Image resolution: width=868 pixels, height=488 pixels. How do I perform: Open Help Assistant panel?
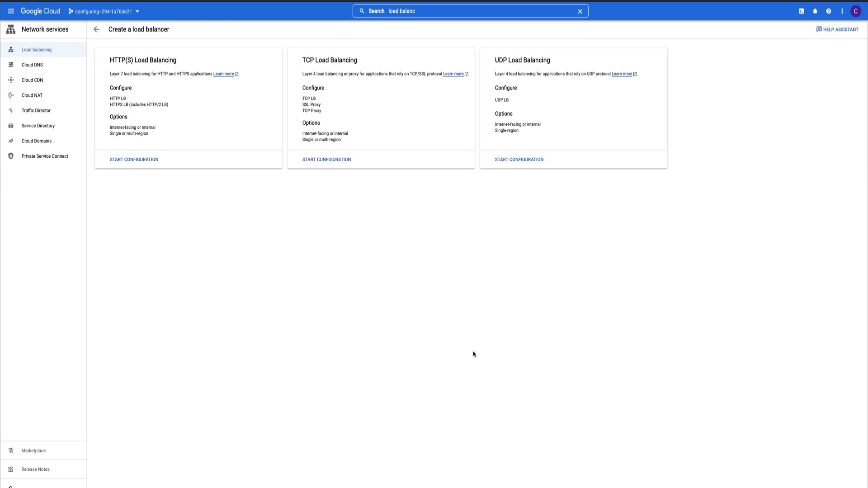[837, 29]
